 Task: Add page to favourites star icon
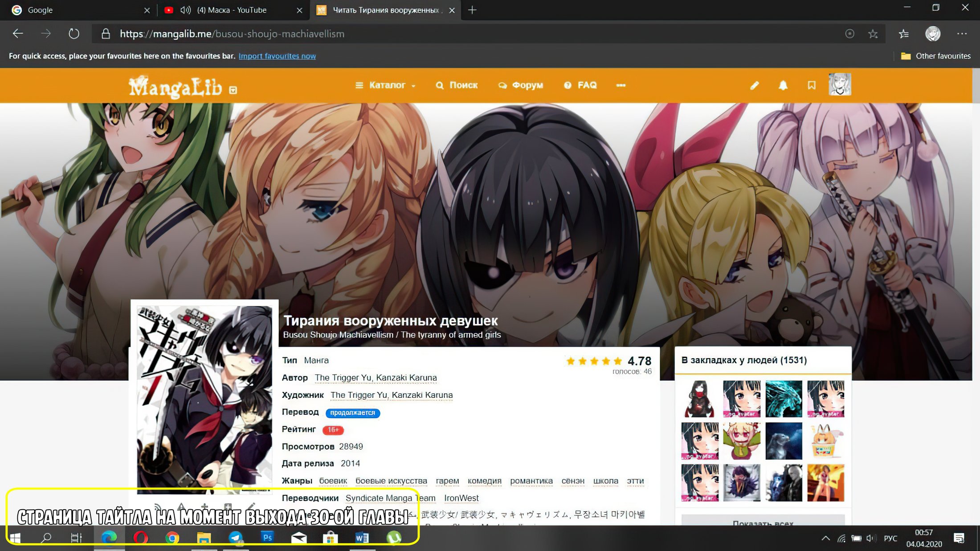pyautogui.click(x=873, y=34)
